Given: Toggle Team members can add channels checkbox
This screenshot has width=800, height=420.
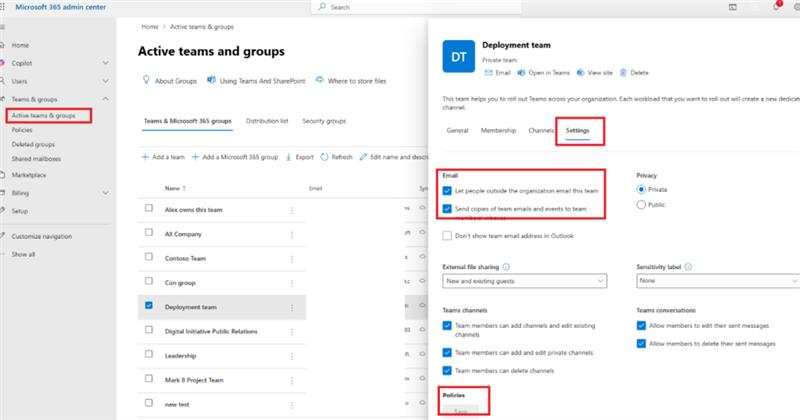Looking at the screenshot, I should (447, 326).
